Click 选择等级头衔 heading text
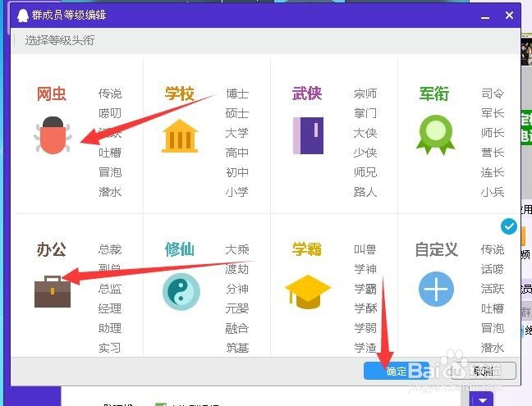This screenshot has width=532, height=406. tap(59, 40)
